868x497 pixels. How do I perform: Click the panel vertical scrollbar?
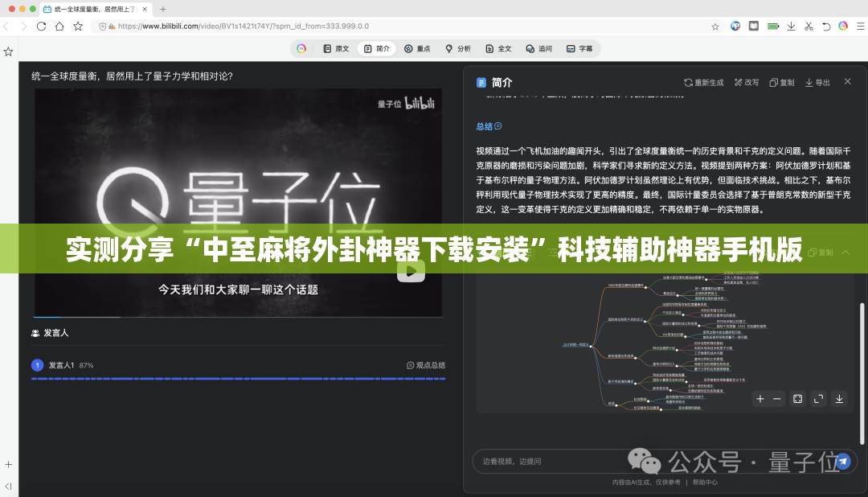tap(862, 373)
